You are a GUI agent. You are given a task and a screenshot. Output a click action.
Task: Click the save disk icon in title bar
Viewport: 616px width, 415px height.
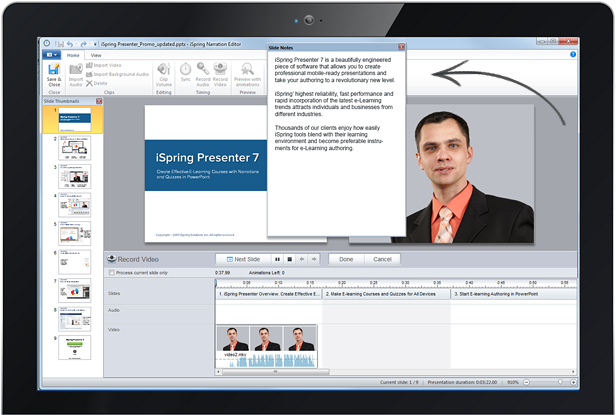tap(60, 44)
